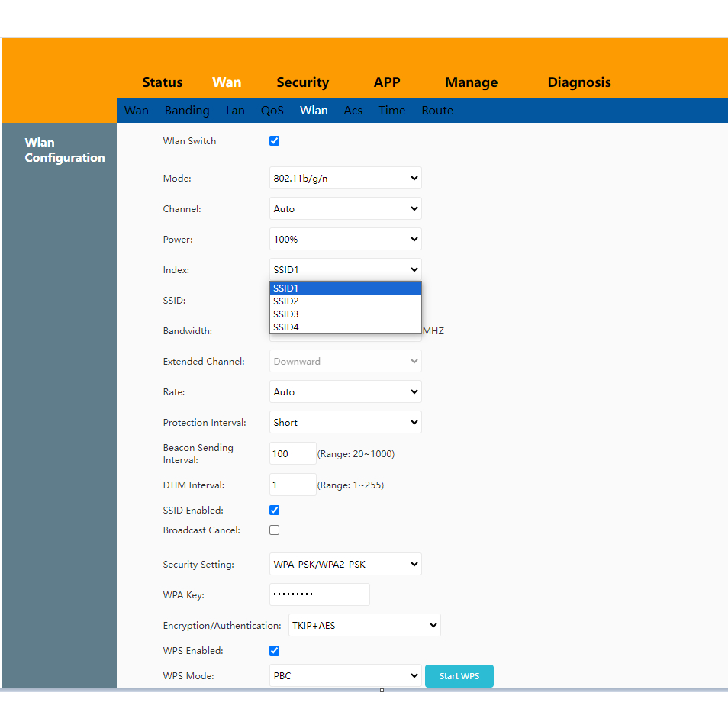This screenshot has width=728, height=728.
Task: Open the Status main menu
Action: (x=163, y=82)
